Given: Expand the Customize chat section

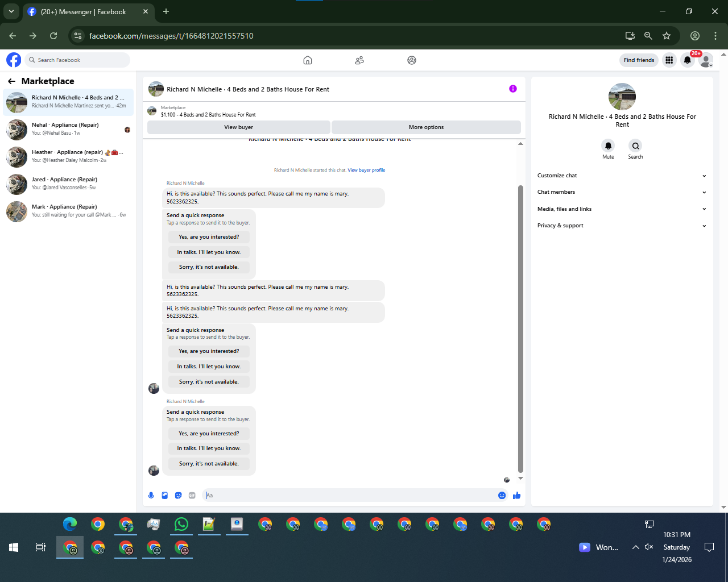Looking at the screenshot, I should (x=622, y=176).
